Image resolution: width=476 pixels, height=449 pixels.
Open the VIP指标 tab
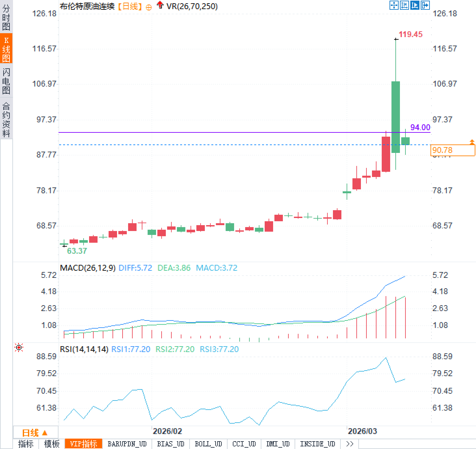coord(84,443)
